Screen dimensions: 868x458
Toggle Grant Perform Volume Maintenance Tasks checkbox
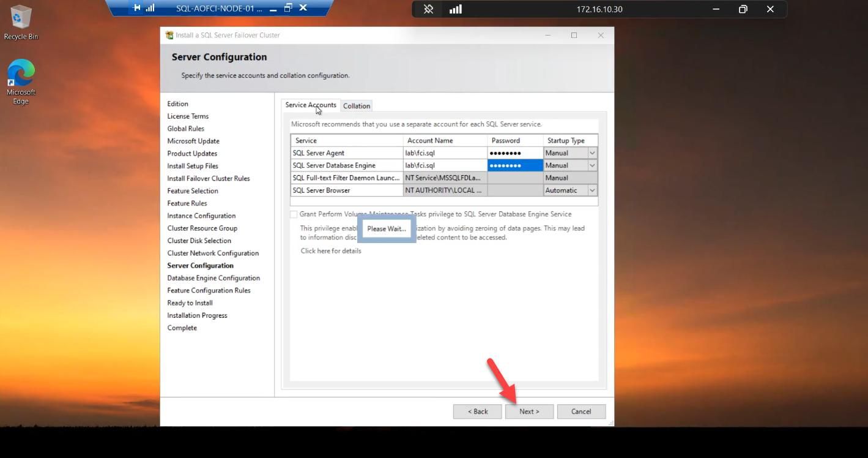pos(294,214)
